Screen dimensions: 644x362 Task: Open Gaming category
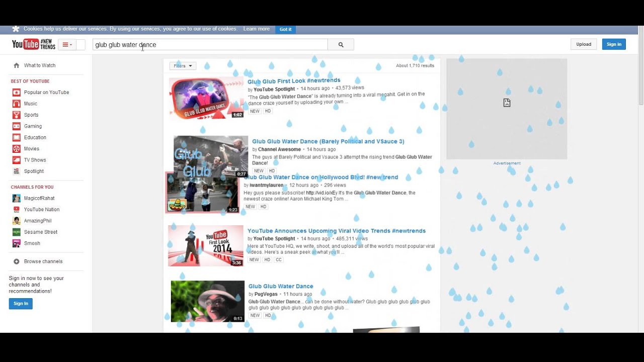point(33,126)
